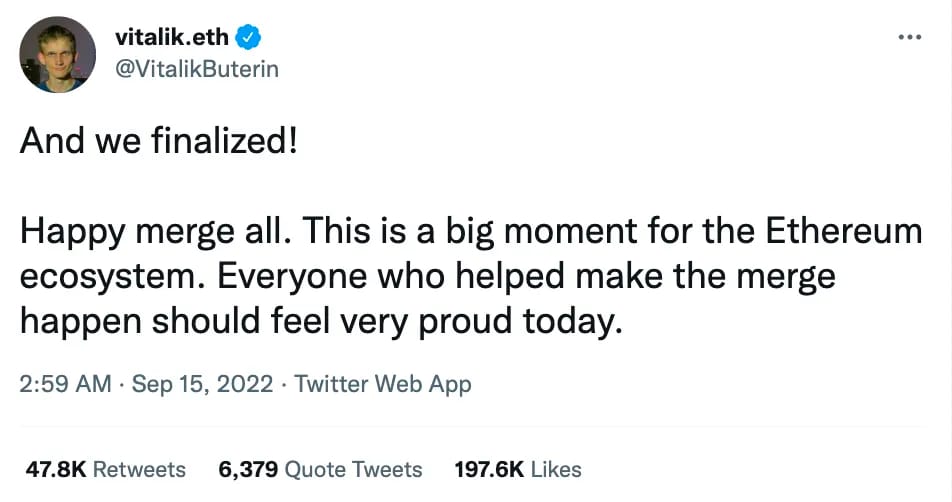Click the "And we finalized!" text line
The image size is (952, 502).
[159, 141]
